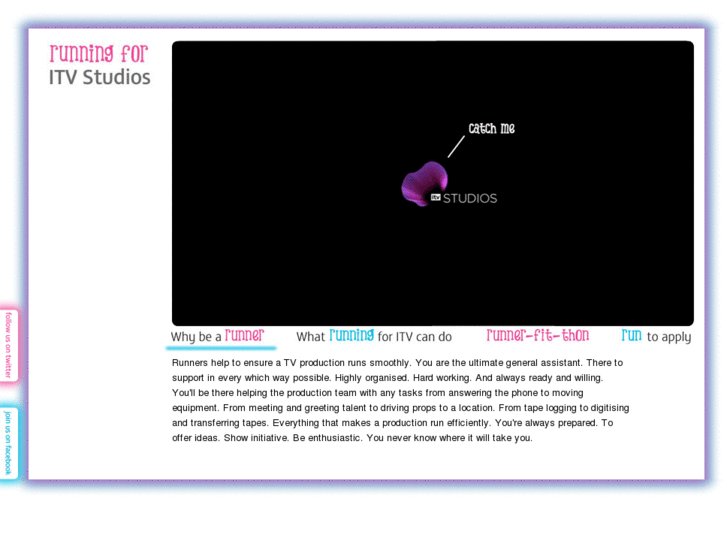Image resolution: width=727 pixels, height=545 pixels.
Task: Catch the purple blob in the video
Action: pyautogui.click(x=423, y=183)
